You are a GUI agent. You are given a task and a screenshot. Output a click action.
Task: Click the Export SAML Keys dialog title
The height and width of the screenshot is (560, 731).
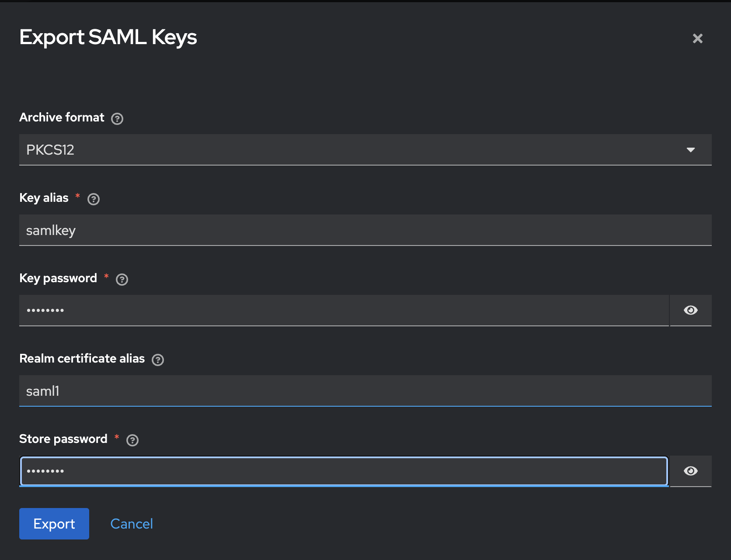pos(108,38)
